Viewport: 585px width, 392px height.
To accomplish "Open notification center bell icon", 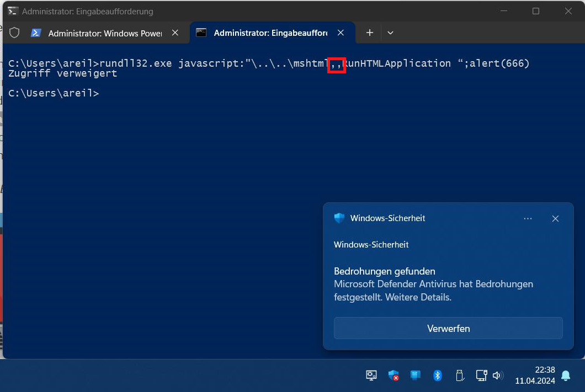I will [566, 375].
